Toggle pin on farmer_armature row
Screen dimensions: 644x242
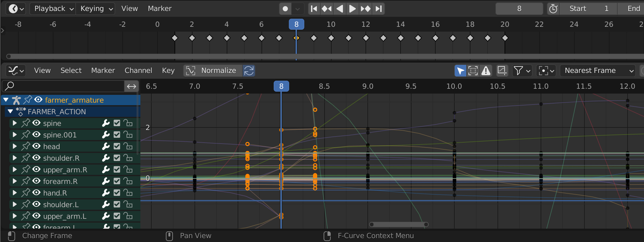tap(28, 100)
